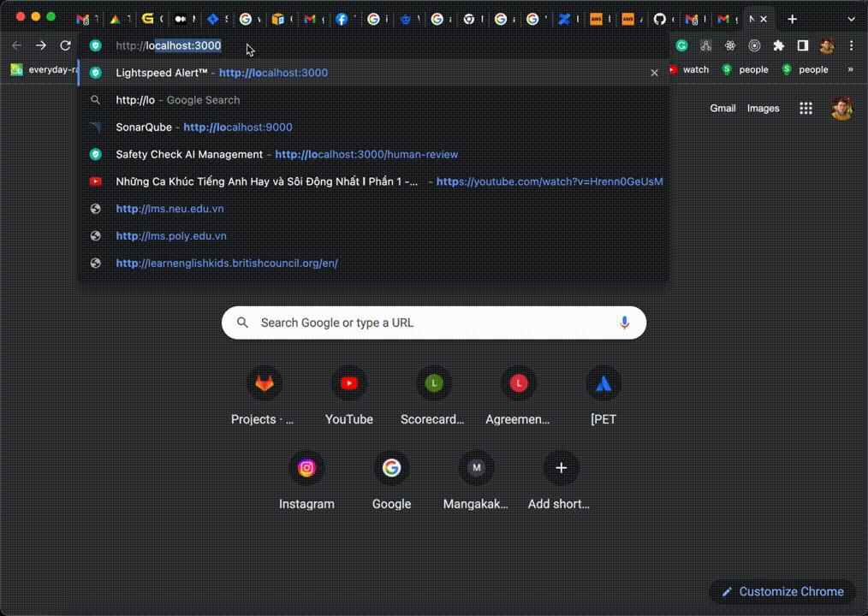Open the YouTube video suggestion 'Những Ca Khúc'
868x616 pixels.
372,181
